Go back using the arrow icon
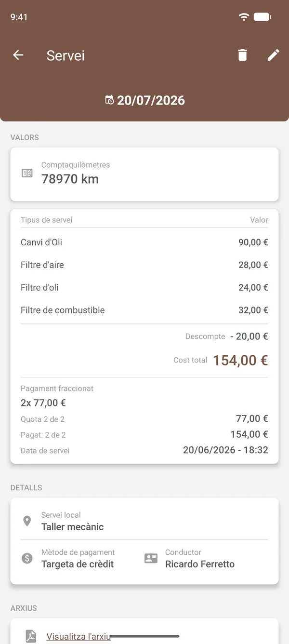Screen dimensions: 289x644 tap(18, 55)
